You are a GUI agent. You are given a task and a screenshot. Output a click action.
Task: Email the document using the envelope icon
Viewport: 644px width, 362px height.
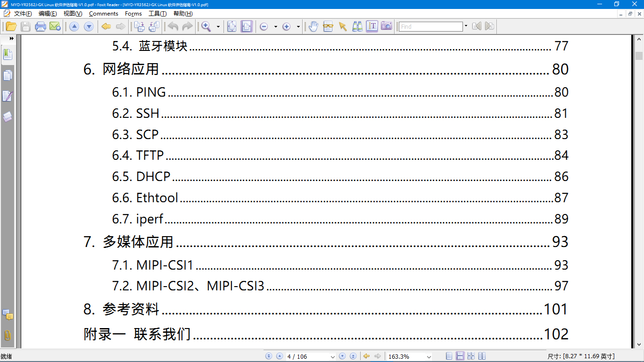(x=55, y=26)
